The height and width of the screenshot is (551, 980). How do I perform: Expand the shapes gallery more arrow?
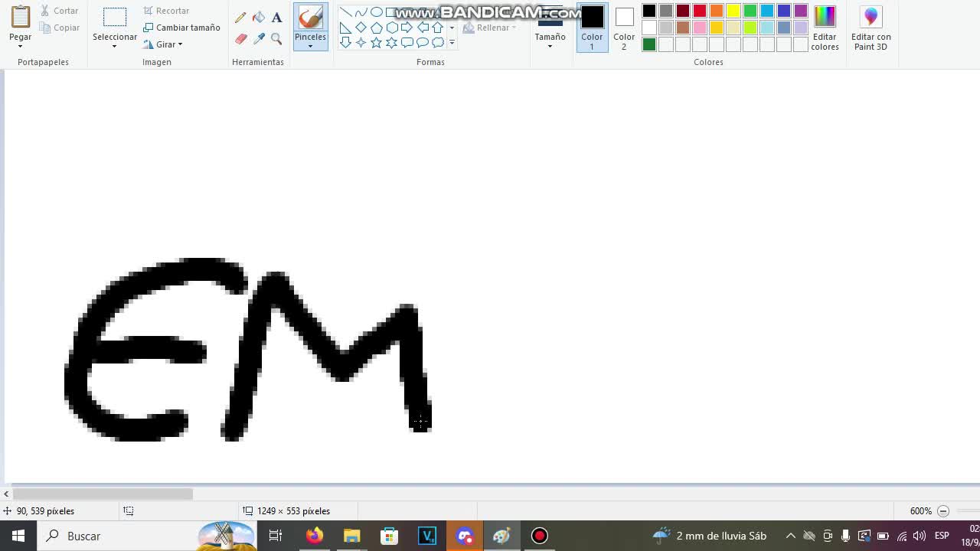[452, 43]
